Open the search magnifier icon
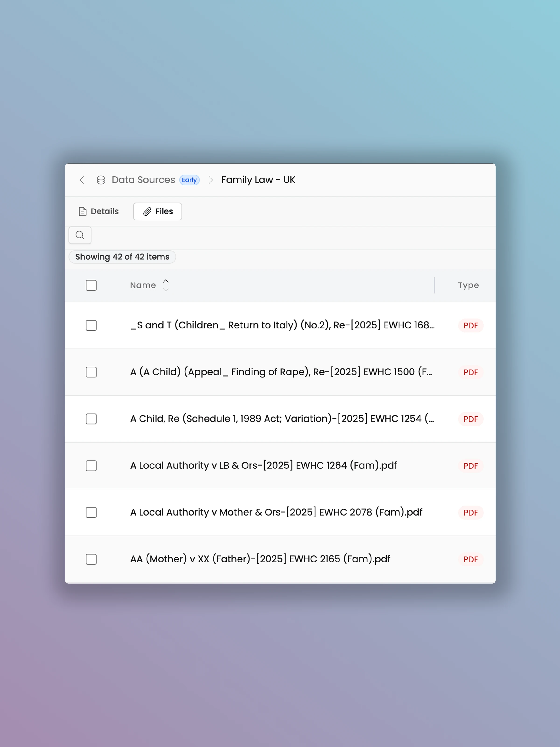The width and height of the screenshot is (560, 747). click(80, 235)
